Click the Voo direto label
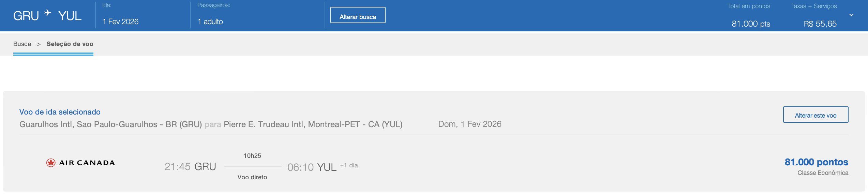 point(252,177)
